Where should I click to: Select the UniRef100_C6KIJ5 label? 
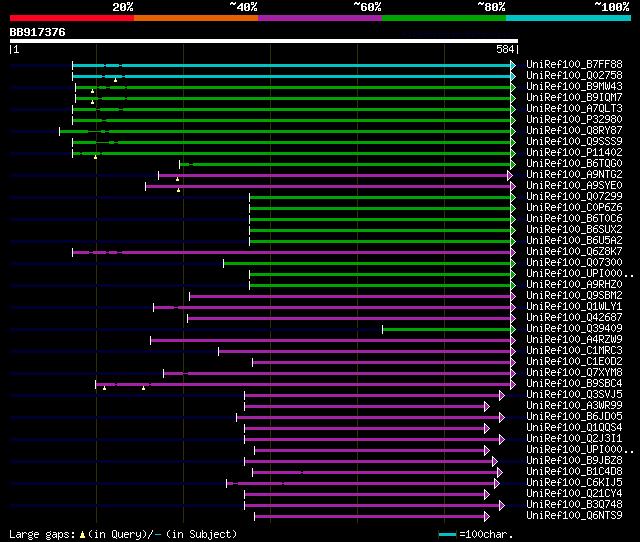[574, 483]
